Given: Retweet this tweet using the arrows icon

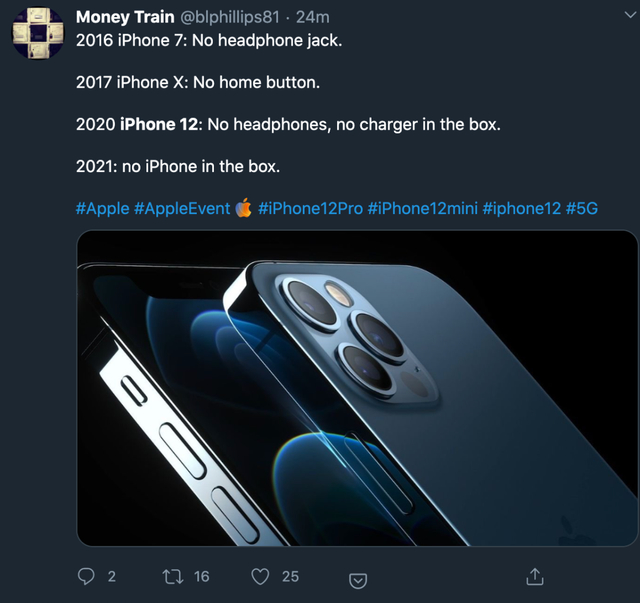Looking at the screenshot, I should tap(174, 576).
